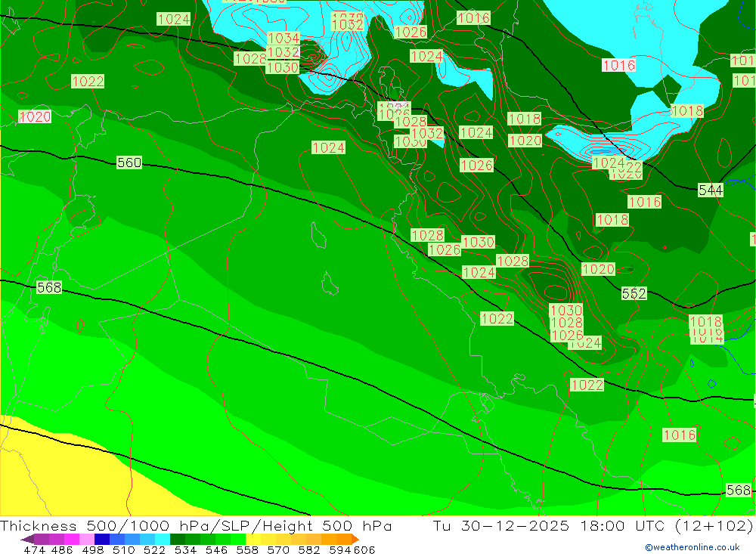The width and height of the screenshot is (756, 554).
Task: Click the 606 legend value
Action: coord(364,549)
